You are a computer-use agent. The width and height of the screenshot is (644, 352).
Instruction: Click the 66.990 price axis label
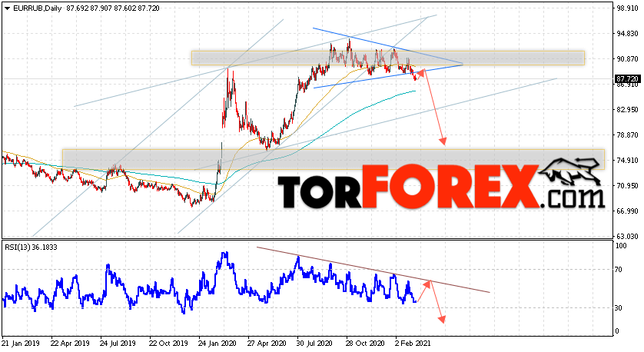coord(627,211)
